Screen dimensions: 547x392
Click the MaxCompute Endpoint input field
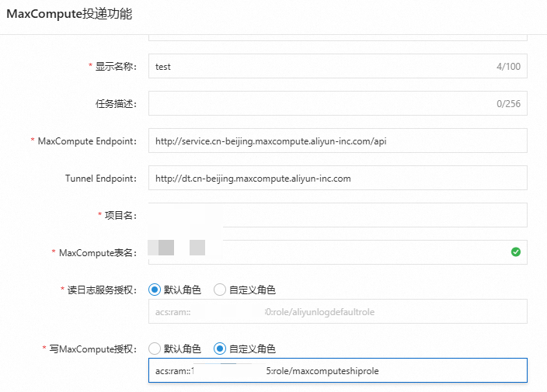pyautogui.click(x=338, y=140)
